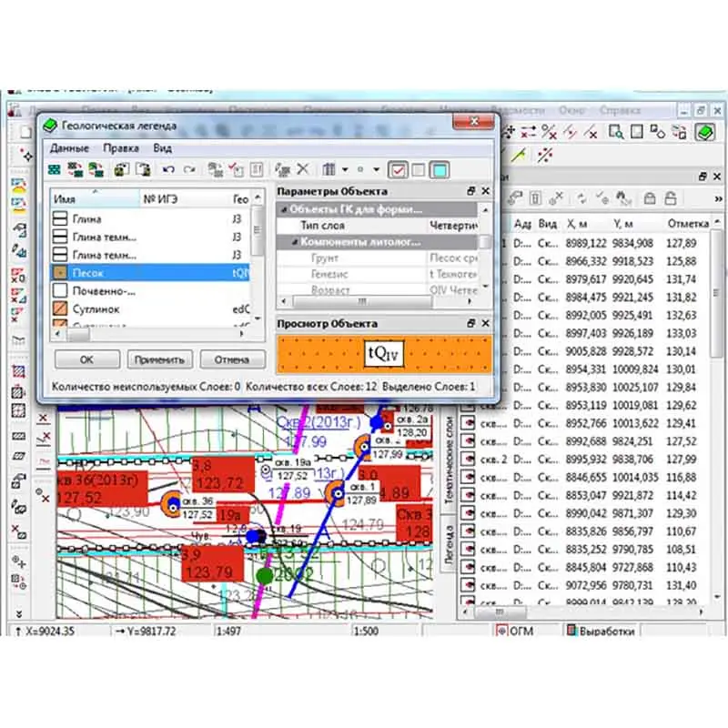Image resolution: width=728 pixels, height=728 pixels.
Task: Click the zoom magnifier icon in main toolbar
Action: (616, 133)
